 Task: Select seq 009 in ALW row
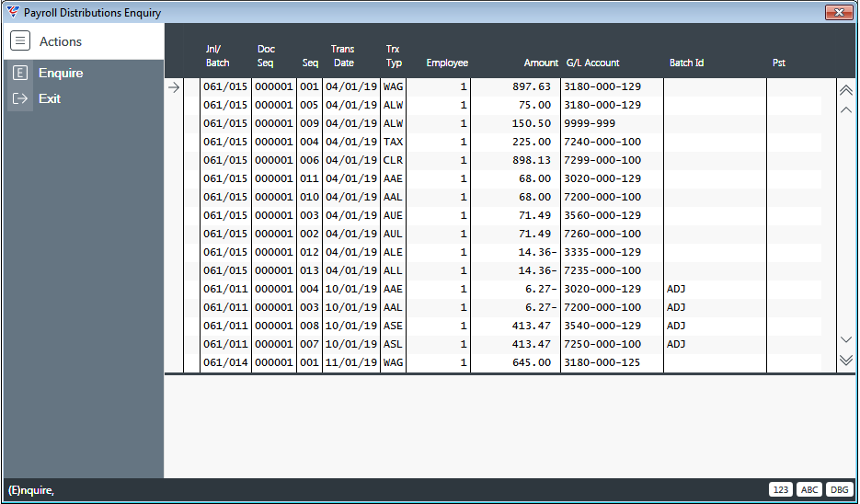point(309,123)
